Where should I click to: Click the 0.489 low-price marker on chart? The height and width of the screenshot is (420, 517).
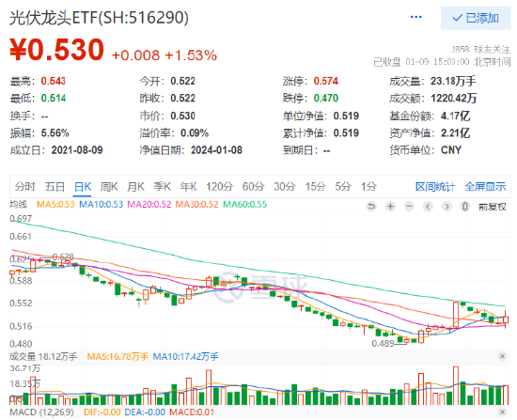(383, 344)
